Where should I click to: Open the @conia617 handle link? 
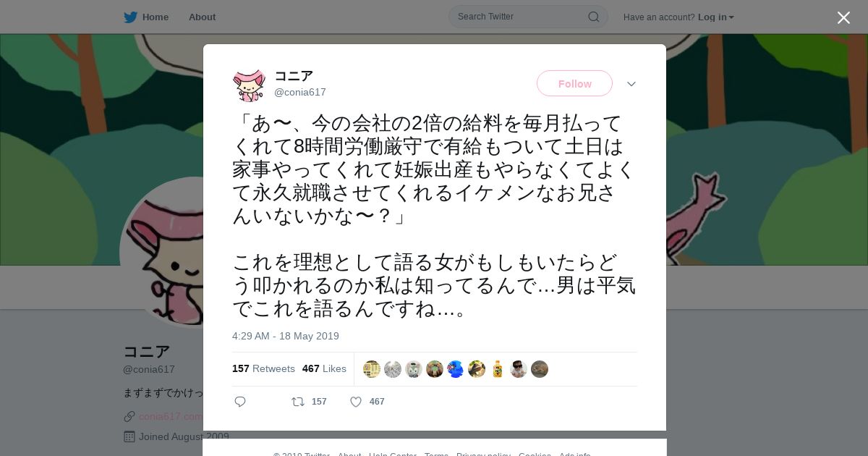(x=300, y=92)
